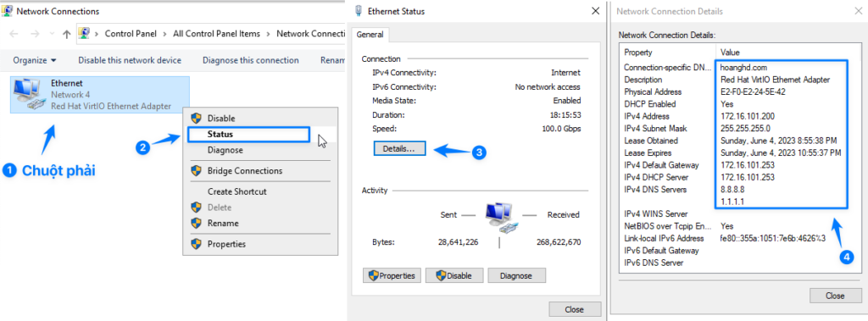Click the Properties button in Ethernet Status
The image size is (868, 321).
[x=392, y=275]
